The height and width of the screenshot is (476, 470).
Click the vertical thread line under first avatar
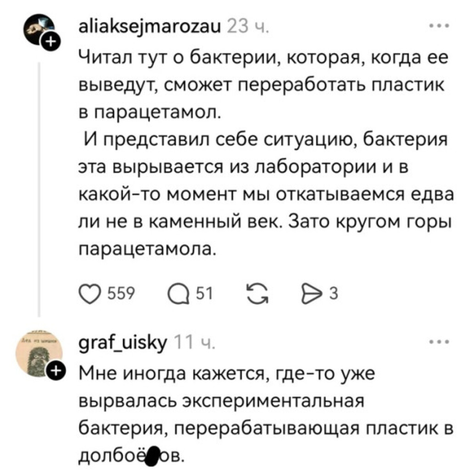point(38,184)
